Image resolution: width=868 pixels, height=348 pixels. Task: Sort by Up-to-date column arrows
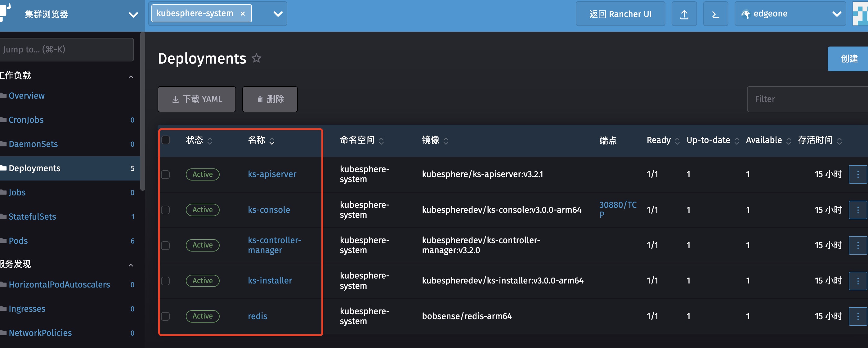[x=736, y=141]
